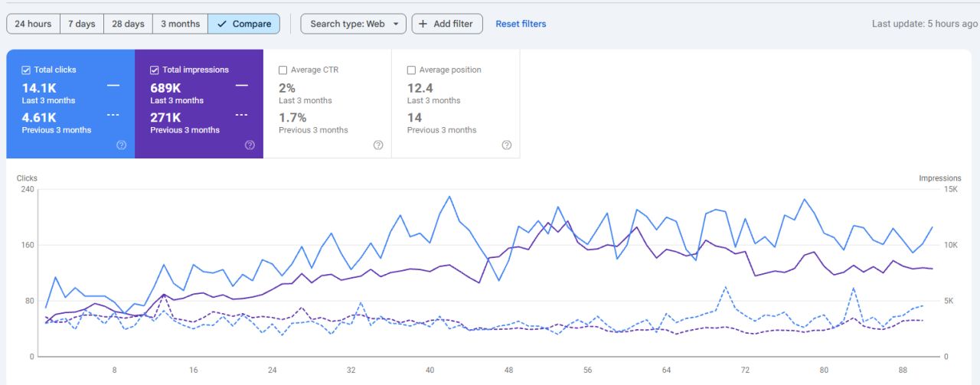The image size is (980, 385).
Task: Enable the Average position checkbox
Action: click(411, 70)
